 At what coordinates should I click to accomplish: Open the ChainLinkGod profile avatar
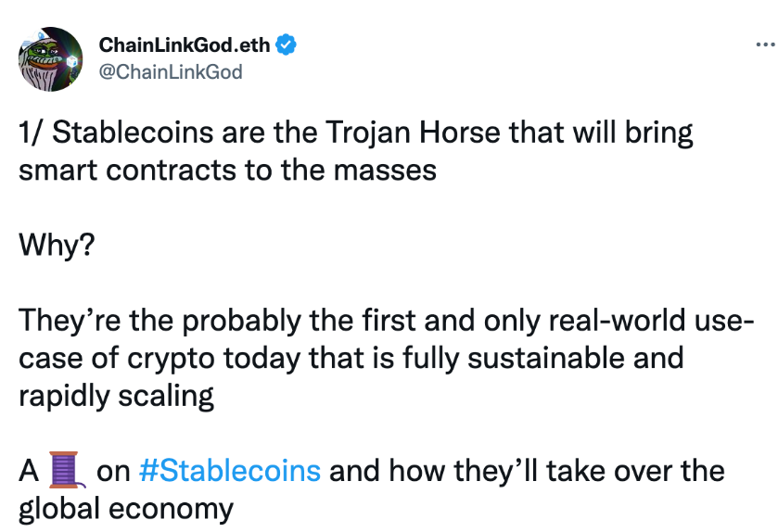pos(51,59)
